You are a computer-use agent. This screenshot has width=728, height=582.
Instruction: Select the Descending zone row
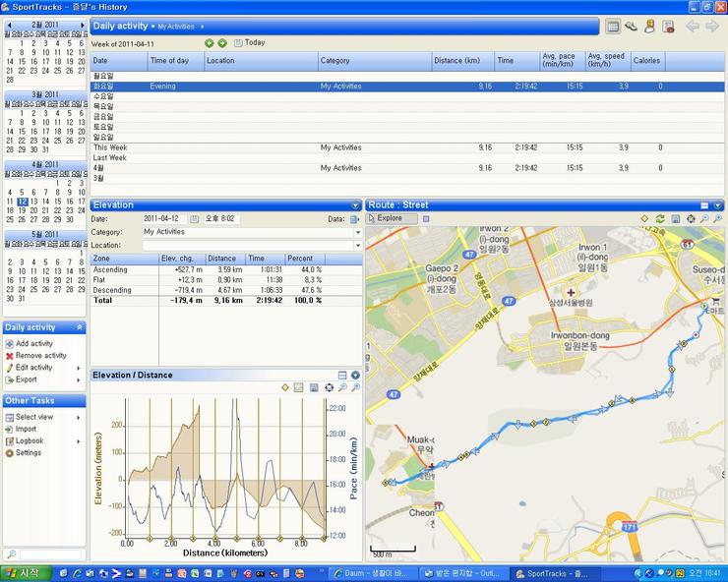pyautogui.click(x=226, y=290)
